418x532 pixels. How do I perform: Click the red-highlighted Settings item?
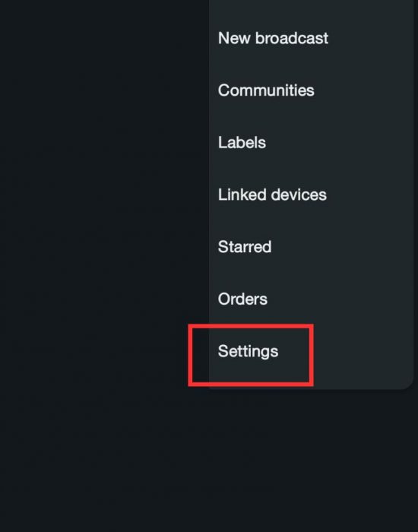coord(251,355)
